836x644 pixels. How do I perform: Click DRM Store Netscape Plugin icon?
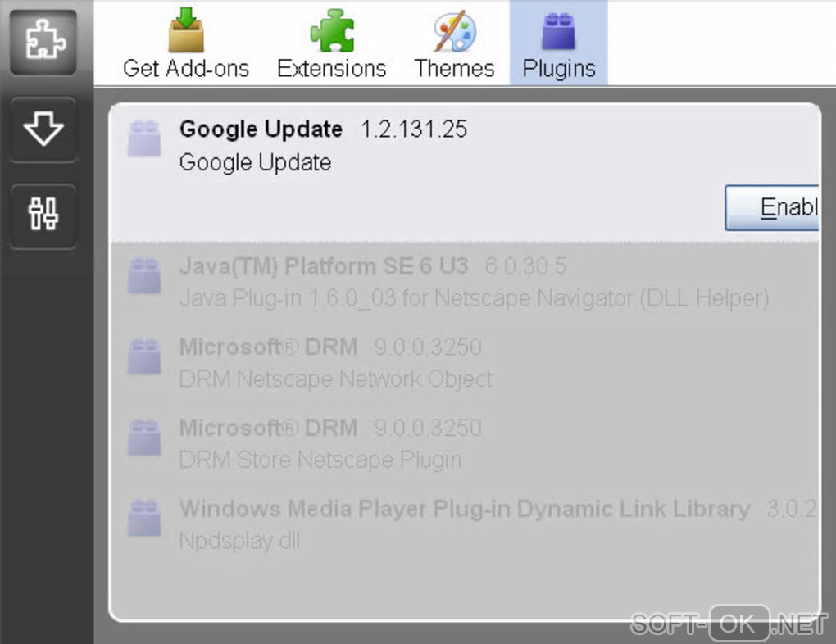(144, 438)
